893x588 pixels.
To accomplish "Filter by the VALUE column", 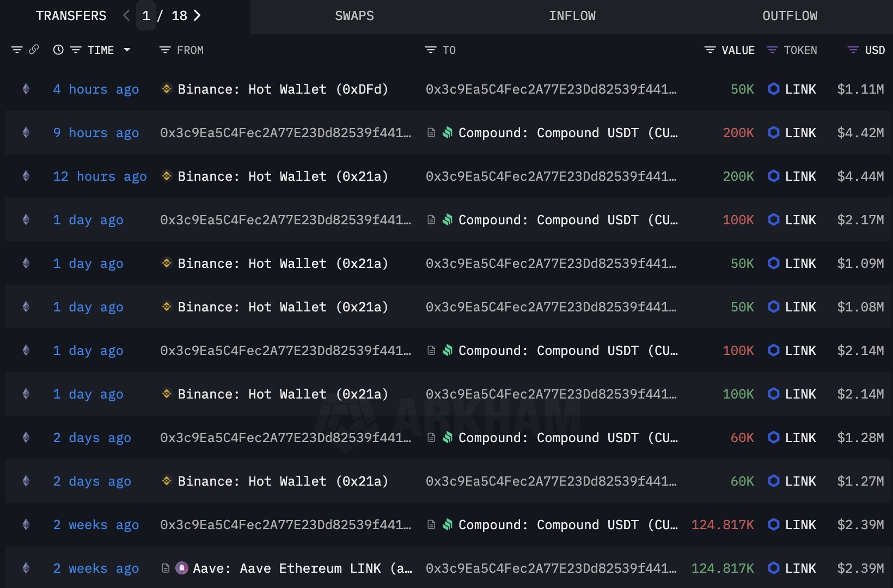I will (x=710, y=50).
